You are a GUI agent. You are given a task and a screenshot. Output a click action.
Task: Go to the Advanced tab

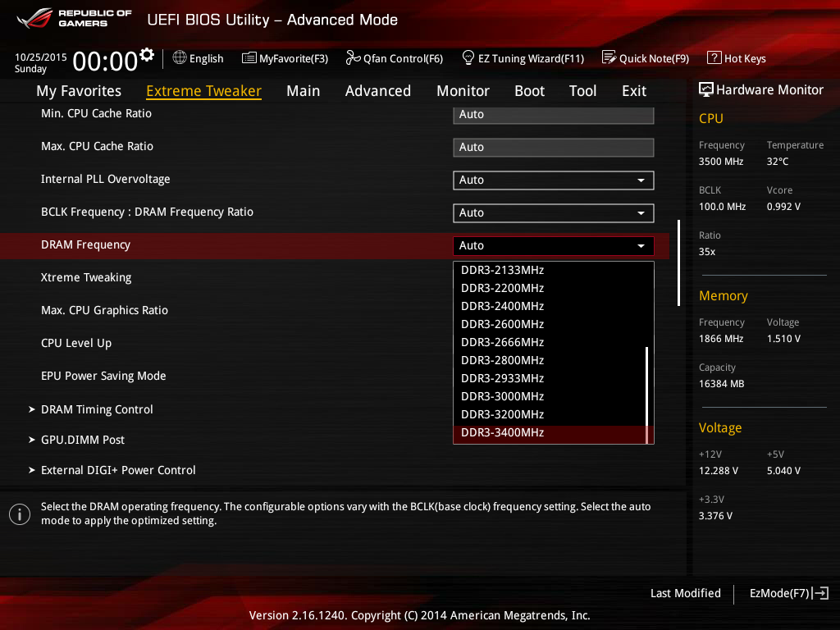click(x=378, y=91)
